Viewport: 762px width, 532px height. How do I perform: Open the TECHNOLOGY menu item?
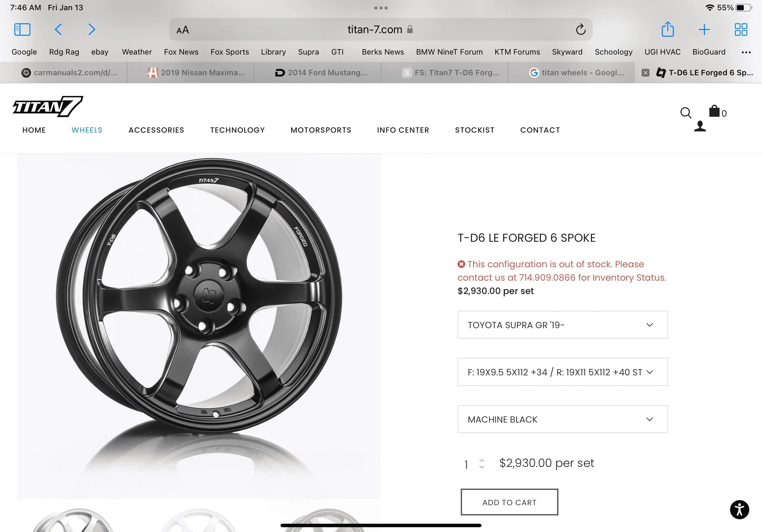point(237,130)
